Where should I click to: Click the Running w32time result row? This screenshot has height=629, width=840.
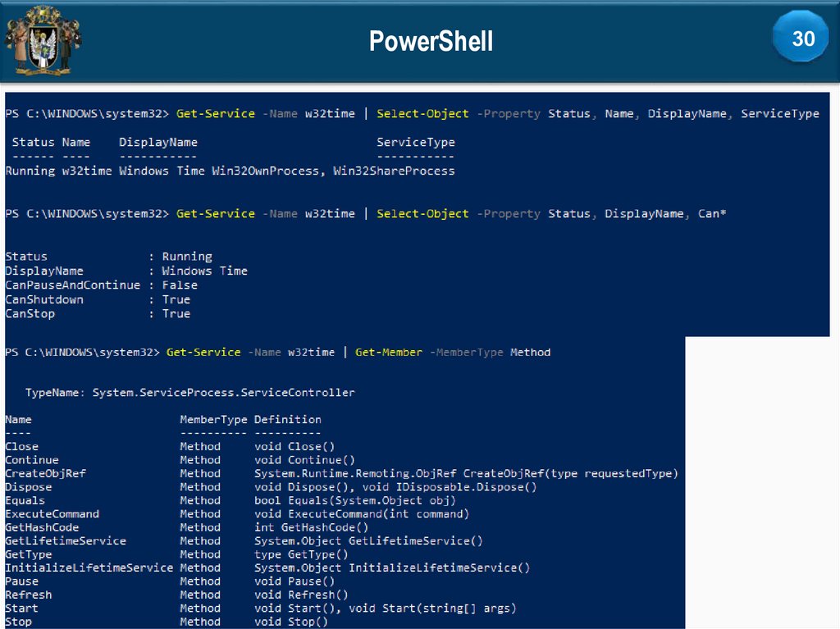(x=230, y=171)
